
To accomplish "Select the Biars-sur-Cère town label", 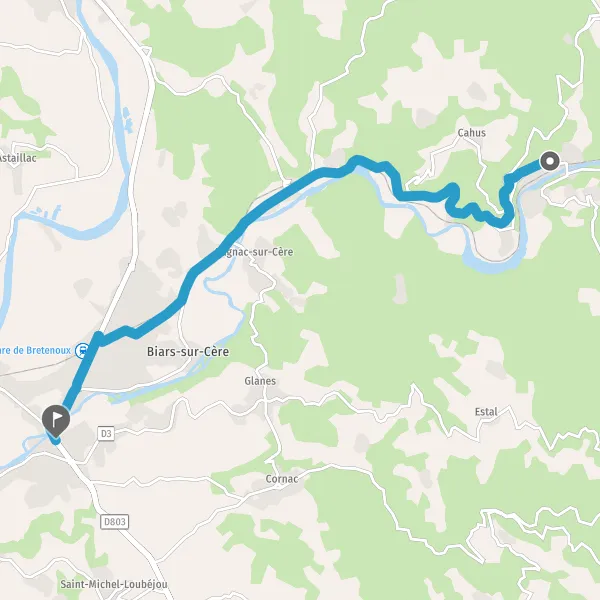I will point(188,352).
